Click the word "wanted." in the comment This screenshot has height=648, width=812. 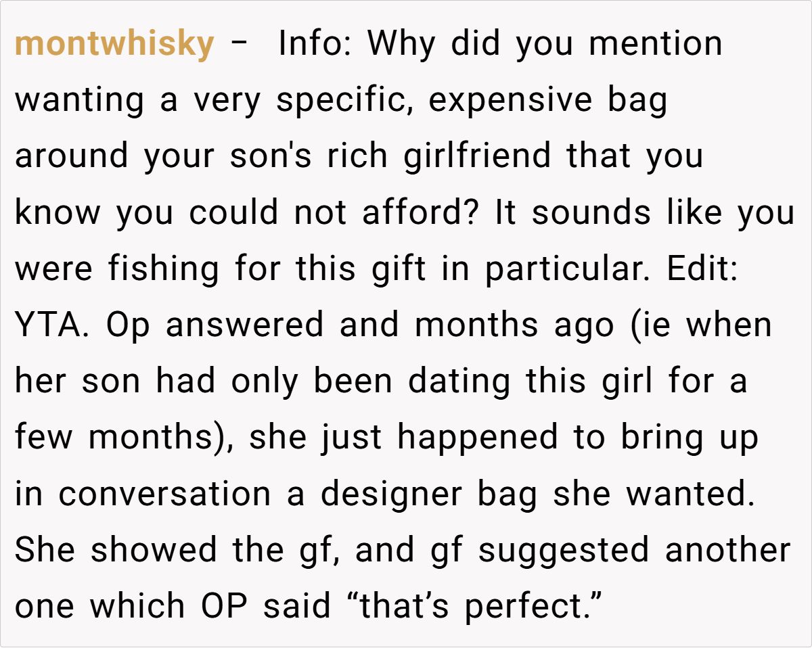pyautogui.click(x=690, y=494)
